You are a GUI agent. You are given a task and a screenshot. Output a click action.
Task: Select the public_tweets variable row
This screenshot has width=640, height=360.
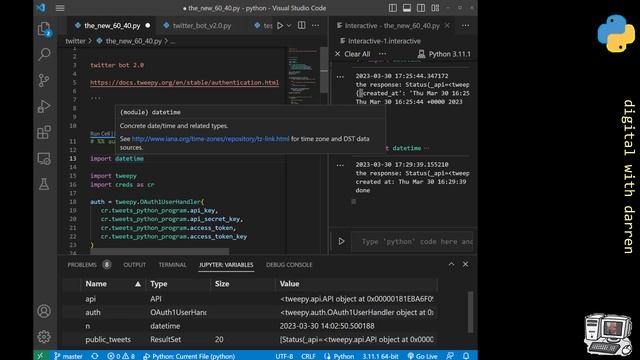tap(250, 339)
